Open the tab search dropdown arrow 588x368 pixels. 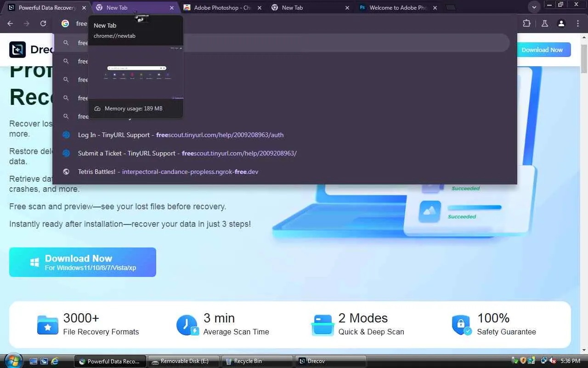(534, 7)
